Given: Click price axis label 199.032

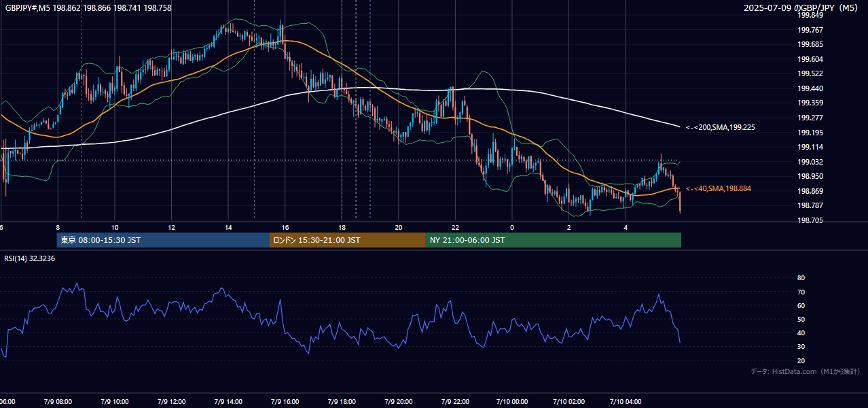Looking at the screenshot, I should tap(810, 162).
